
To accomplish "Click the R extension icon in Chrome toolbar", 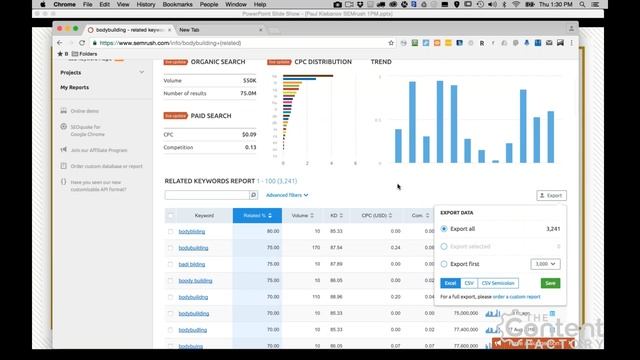I will tap(482, 43).
